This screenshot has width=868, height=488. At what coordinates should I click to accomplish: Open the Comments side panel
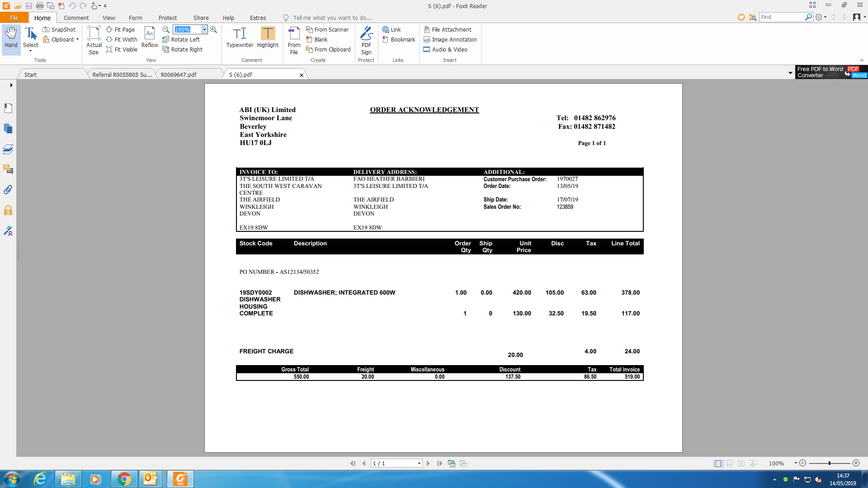8,169
